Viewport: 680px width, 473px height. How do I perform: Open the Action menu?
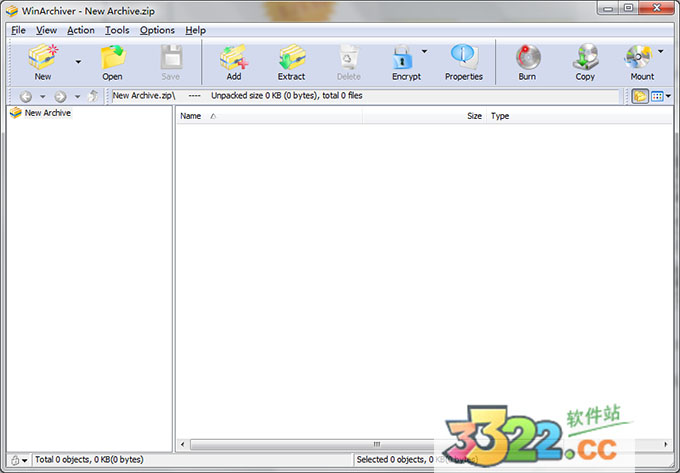pos(81,30)
